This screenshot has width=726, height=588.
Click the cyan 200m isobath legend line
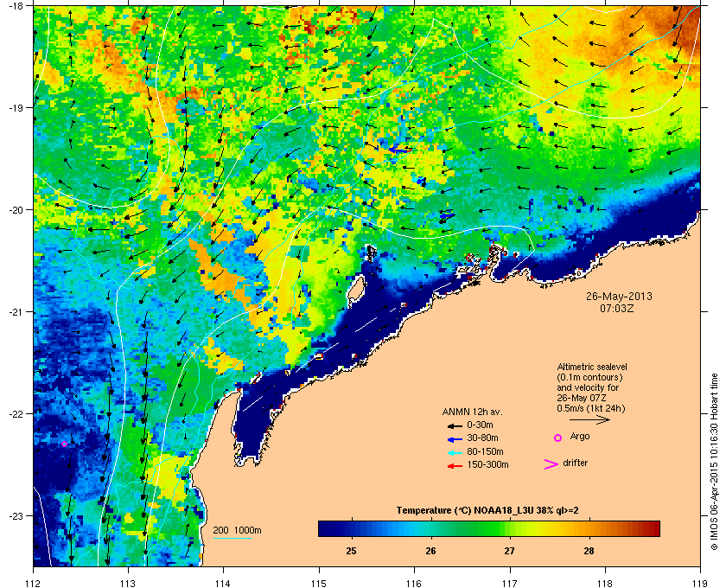click(232, 538)
